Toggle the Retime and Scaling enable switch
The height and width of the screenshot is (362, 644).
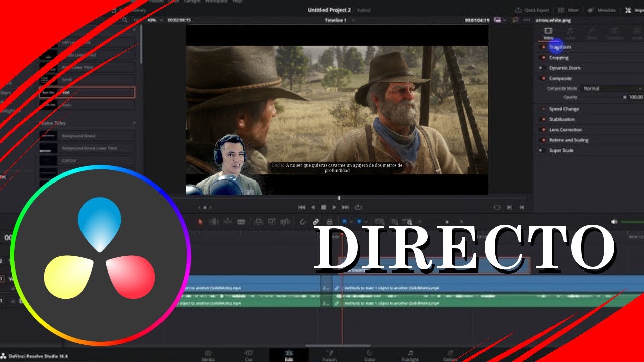pyautogui.click(x=543, y=140)
